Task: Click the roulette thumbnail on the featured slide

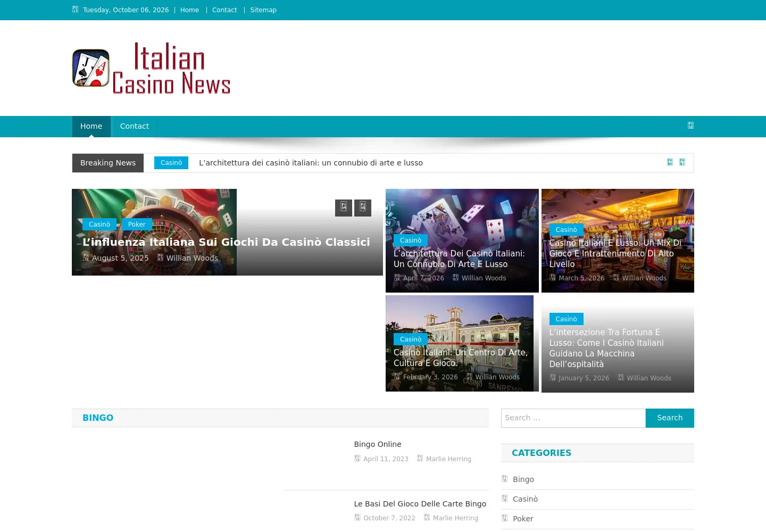Action: coord(154,232)
